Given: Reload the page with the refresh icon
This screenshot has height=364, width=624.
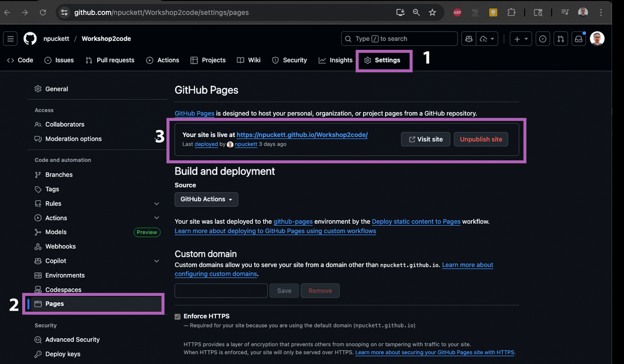Looking at the screenshot, I should pyautogui.click(x=43, y=12).
